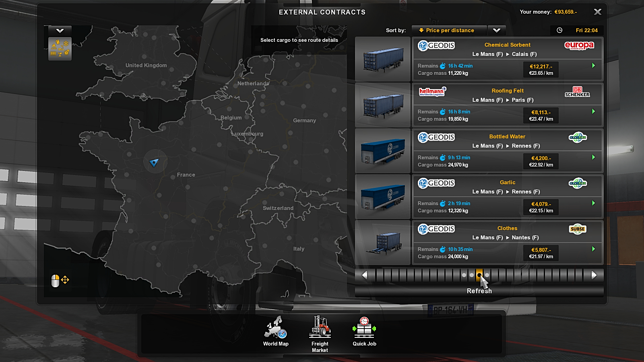Go to the previous job list page
The width and height of the screenshot is (644, 362).
click(365, 275)
